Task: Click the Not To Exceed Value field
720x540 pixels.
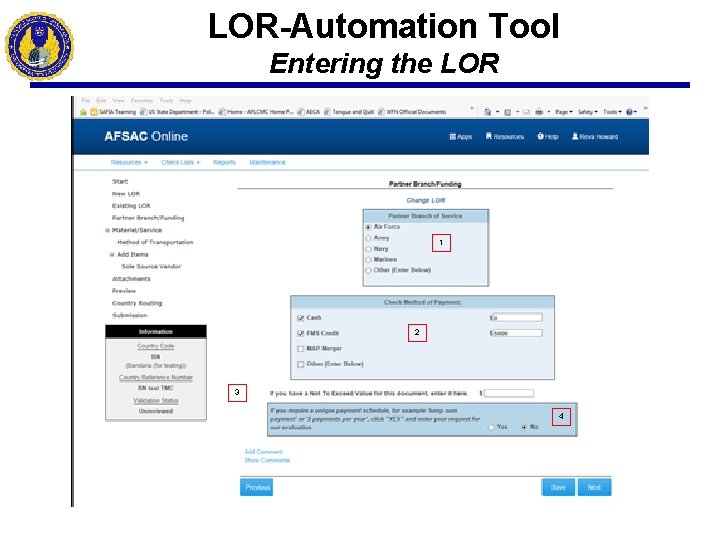Action: point(509,393)
